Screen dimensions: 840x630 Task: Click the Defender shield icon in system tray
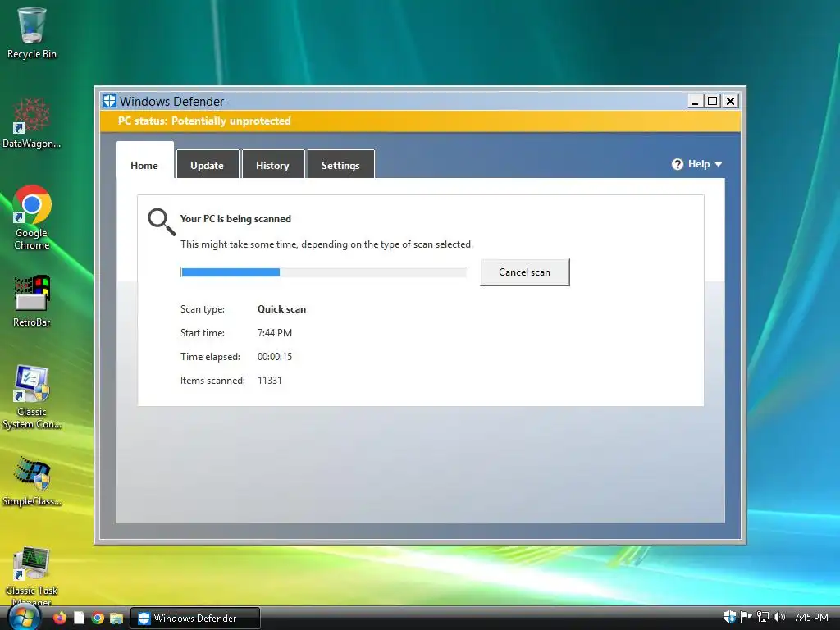[729, 617]
